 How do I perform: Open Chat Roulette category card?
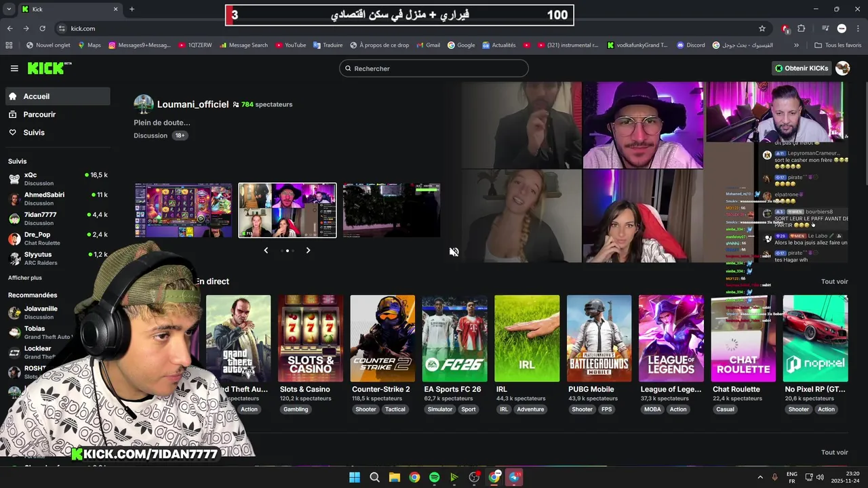(743, 338)
